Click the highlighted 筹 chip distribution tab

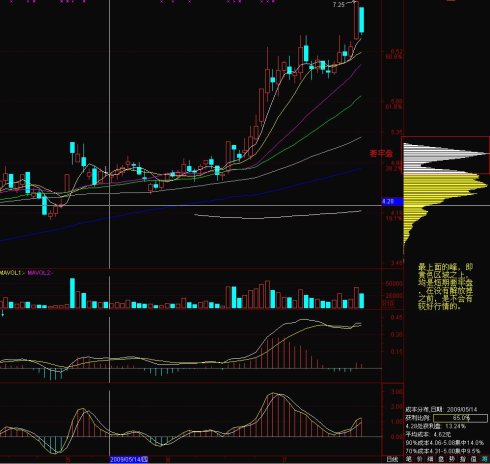pos(484,459)
